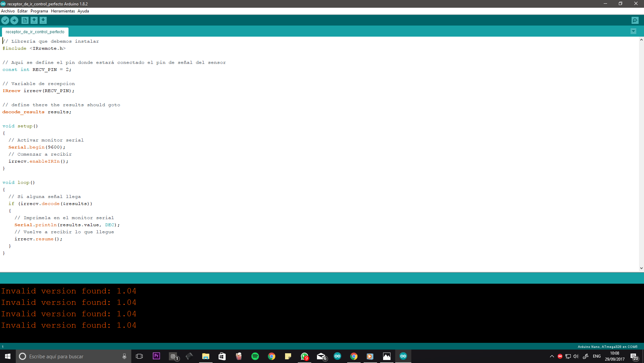This screenshot has width=644, height=363.
Task: Open a sketch using the Open icon
Action: pyautogui.click(x=34, y=20)
